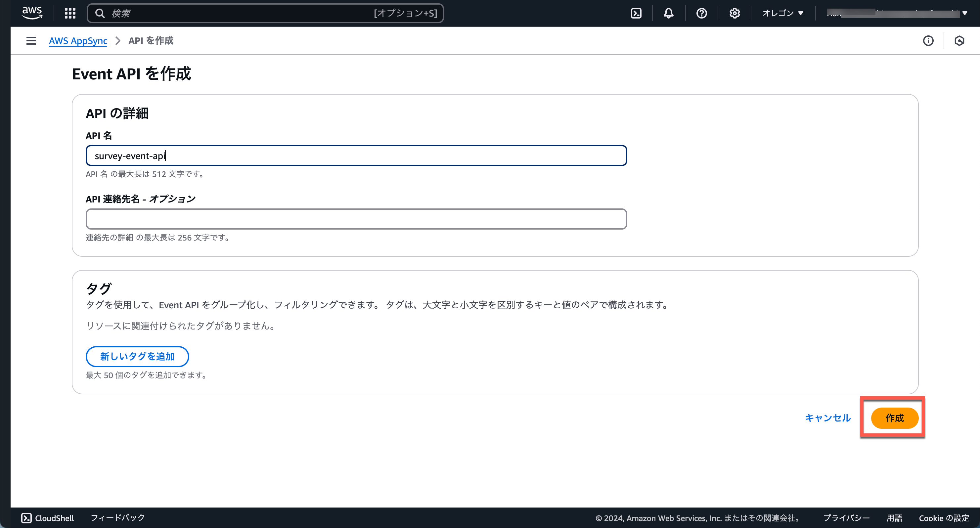Open the notifications bell icon
Screen dimensions: 980x528
pos(668,13)
